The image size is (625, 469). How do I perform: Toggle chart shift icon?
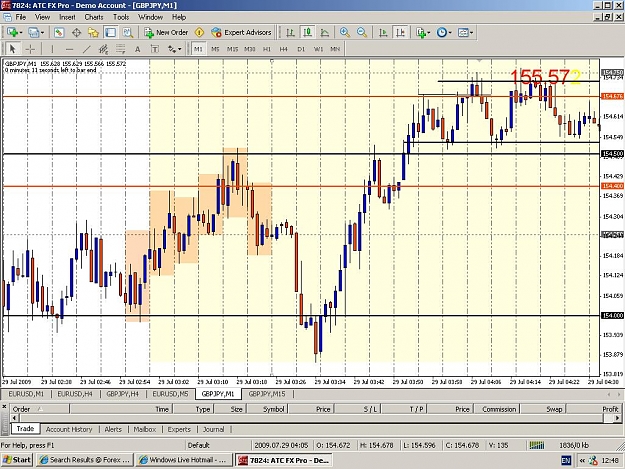click(400, 33)
